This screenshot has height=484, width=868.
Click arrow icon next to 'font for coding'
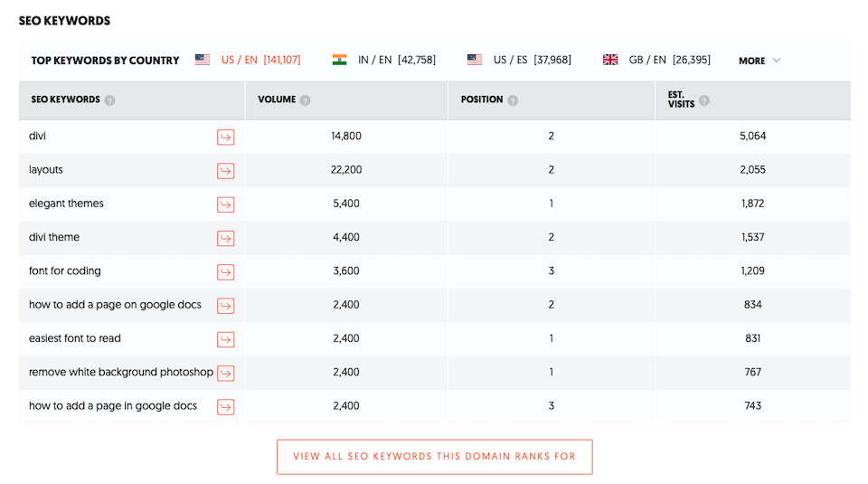click(x=225, y=271)
